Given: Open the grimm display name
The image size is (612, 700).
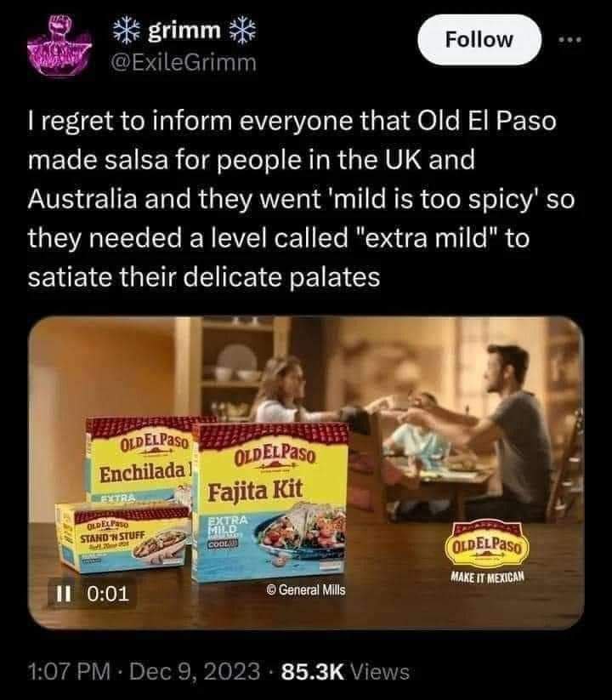Looking at the screenshot, I should click(x=184, y=31).
